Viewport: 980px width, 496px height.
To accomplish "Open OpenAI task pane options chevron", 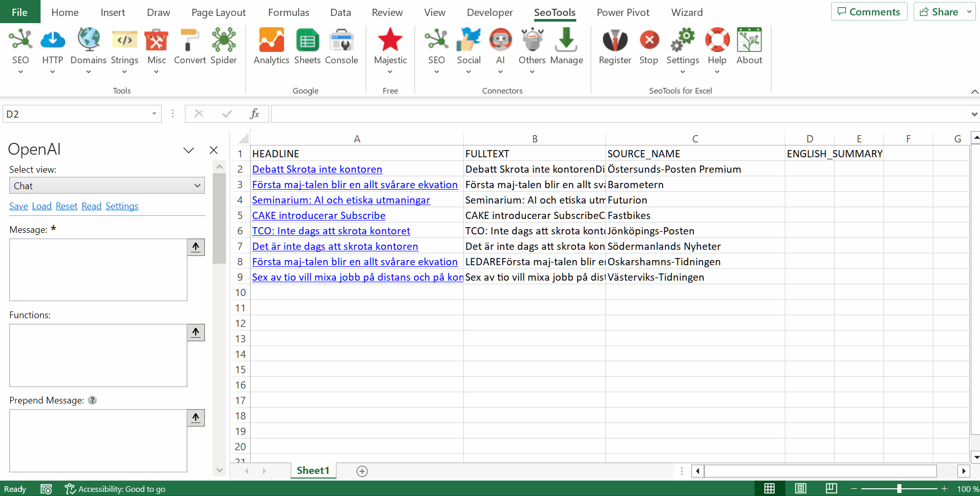I will point(189,150).
